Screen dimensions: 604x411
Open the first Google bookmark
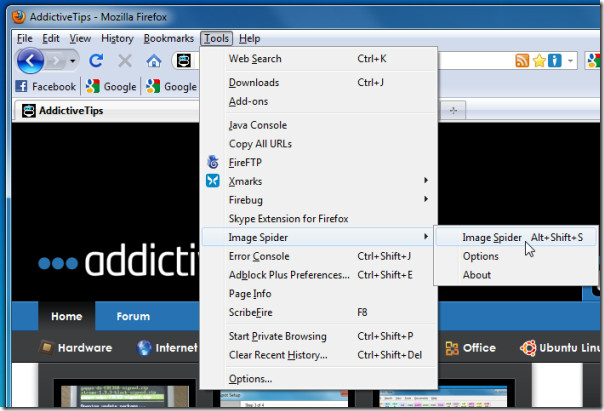[x=111, y=87]
